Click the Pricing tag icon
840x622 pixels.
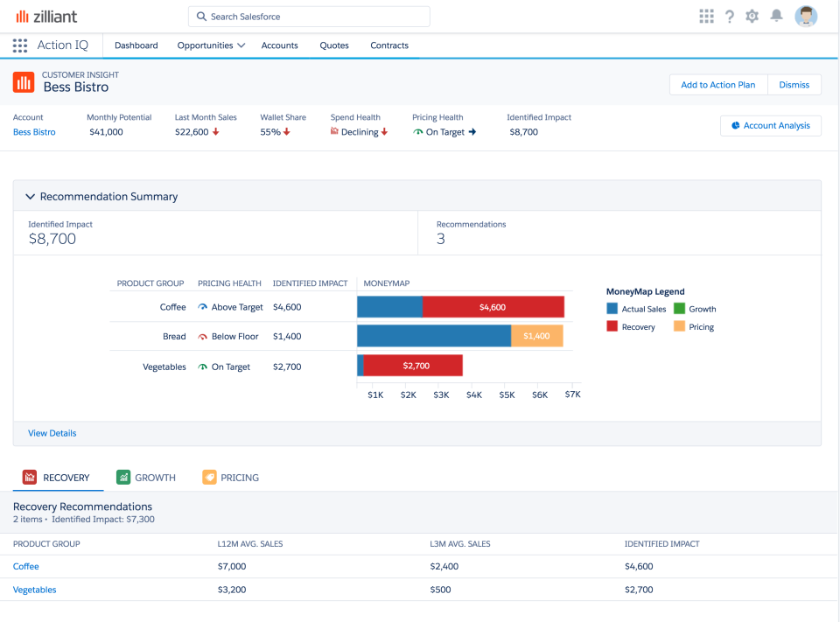[x=209, y=477]
